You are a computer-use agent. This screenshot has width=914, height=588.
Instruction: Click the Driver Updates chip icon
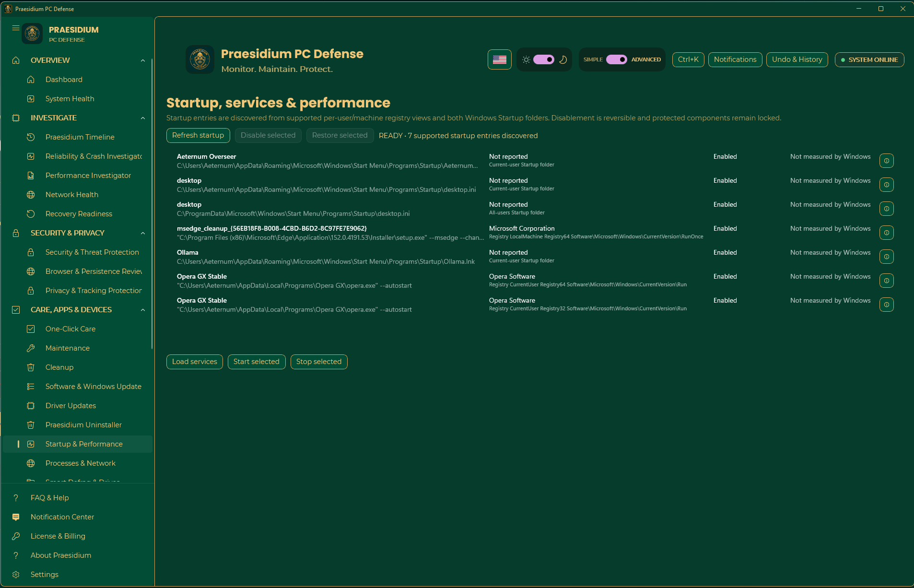click(31, 406)
